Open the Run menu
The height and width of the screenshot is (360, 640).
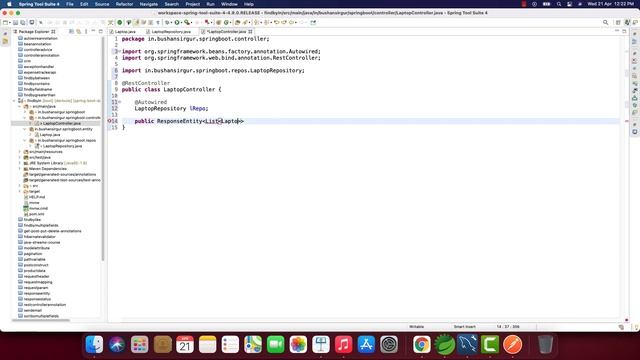[210, 4]
